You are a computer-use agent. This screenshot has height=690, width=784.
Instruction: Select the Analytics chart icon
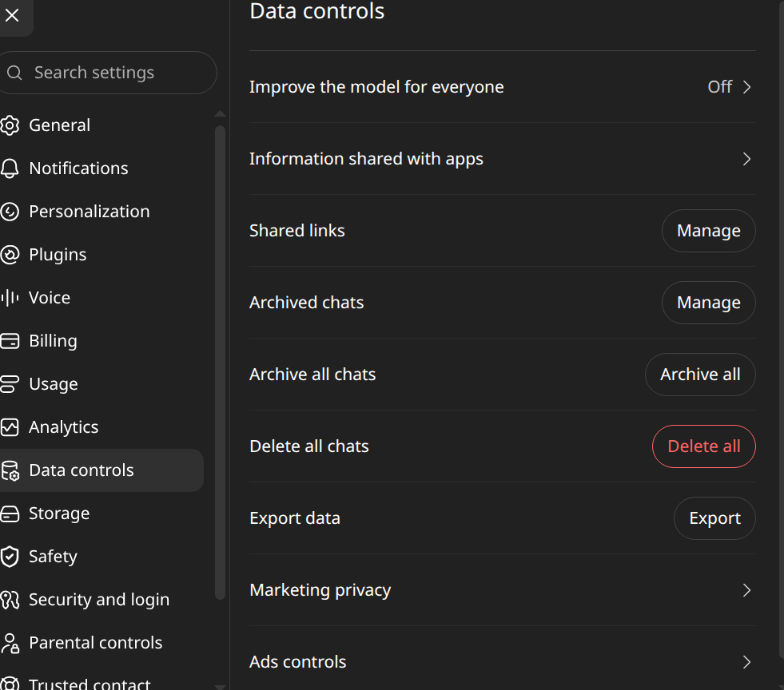10,427
